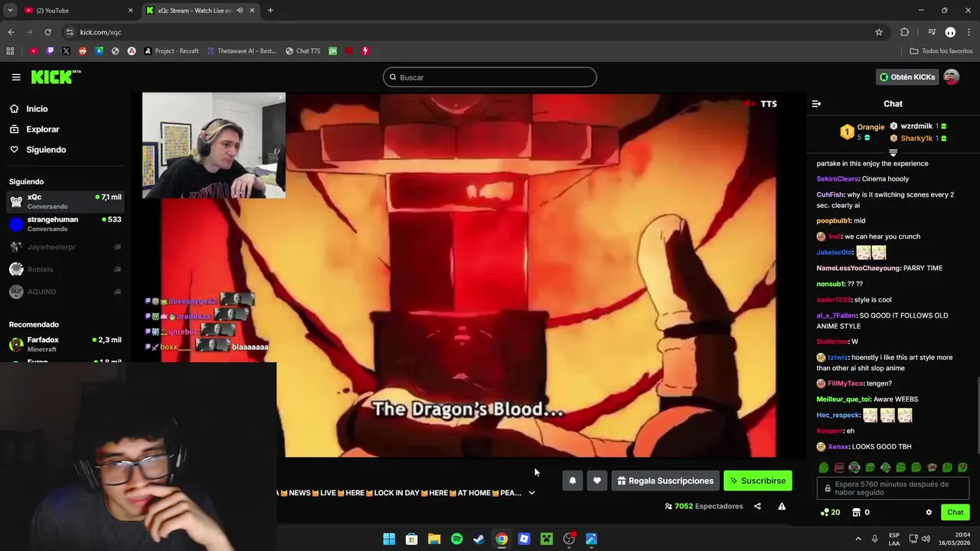Select the first quick emote in chat

coord(824,468)
